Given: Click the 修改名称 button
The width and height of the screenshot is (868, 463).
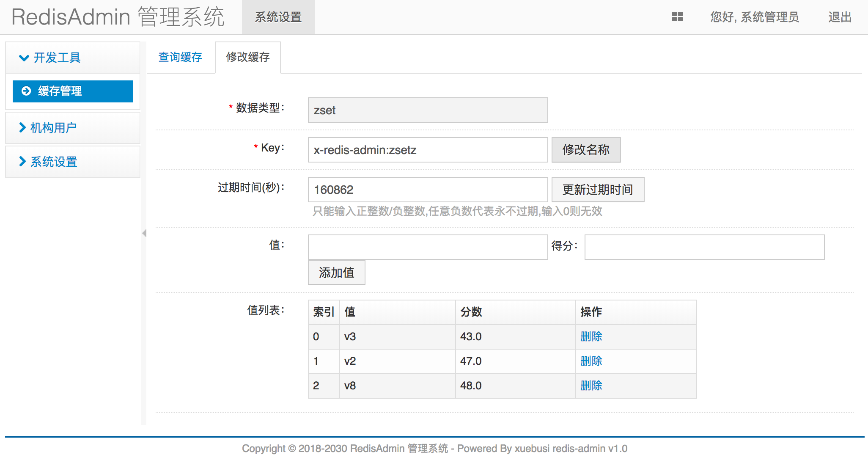Looking at the screenshot, I should [x=585, y=150].
